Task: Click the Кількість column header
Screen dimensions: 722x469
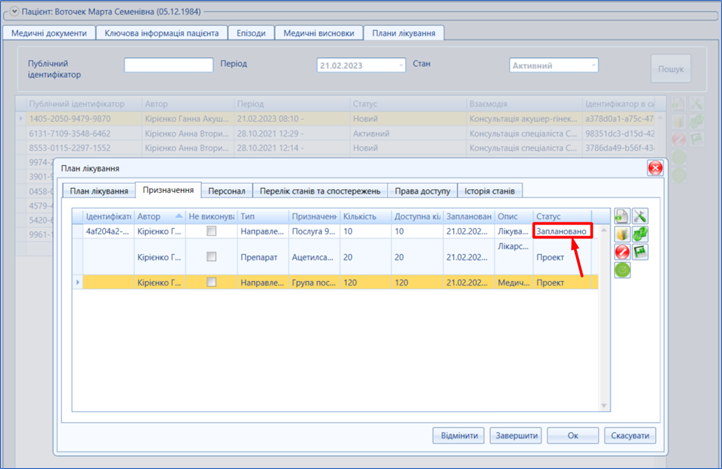Action: pos(366,216)
